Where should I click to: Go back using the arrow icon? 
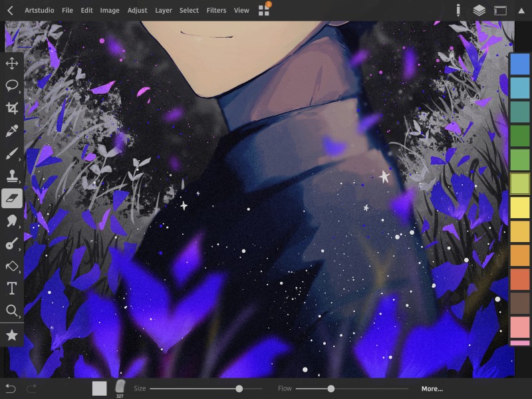click(x=10, y=11)
